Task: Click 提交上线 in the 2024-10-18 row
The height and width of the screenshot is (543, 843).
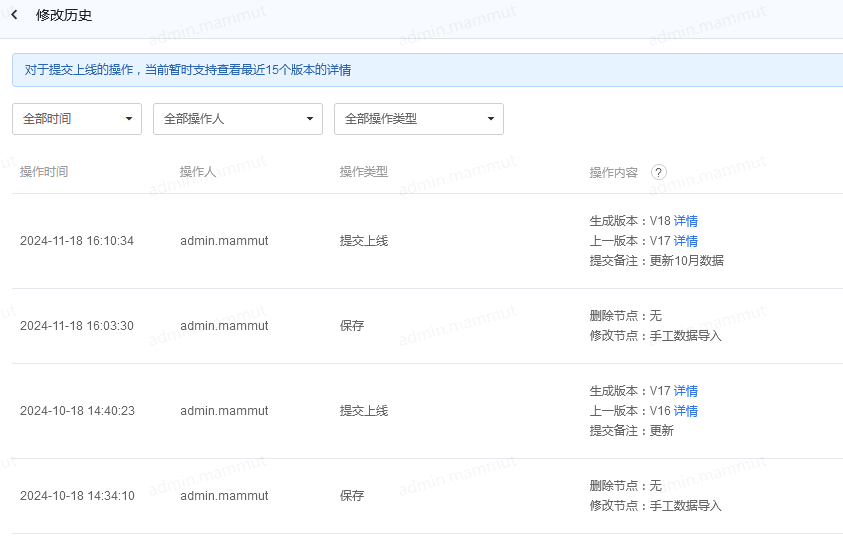Action: click(364, 411)
